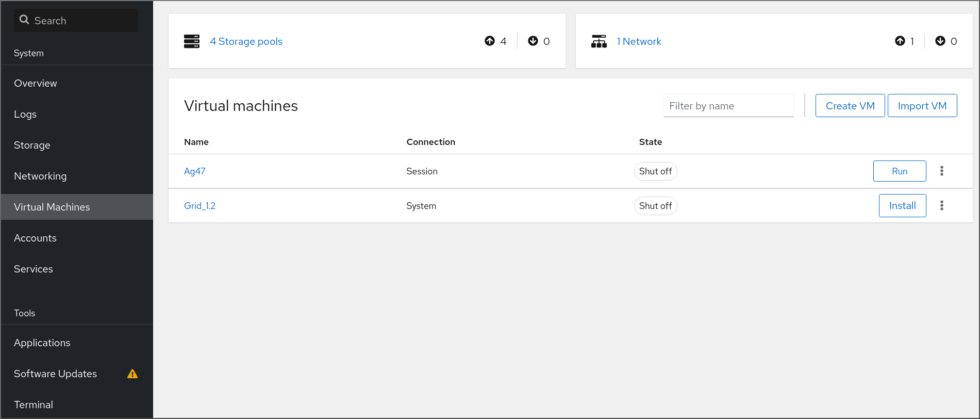Open the kebab menu for Ag47

tap(941, 171)
